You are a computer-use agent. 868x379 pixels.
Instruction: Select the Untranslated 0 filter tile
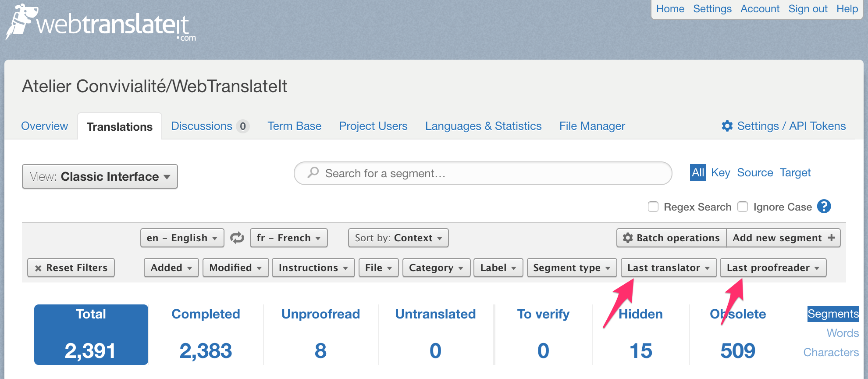click(x=435, y=335)
